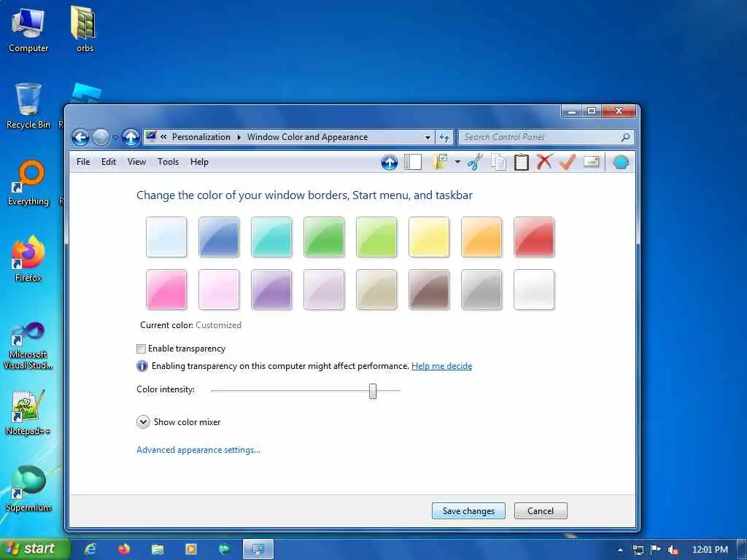
Task: Launch Firefox from the taskbar
Action: [124, 549]
